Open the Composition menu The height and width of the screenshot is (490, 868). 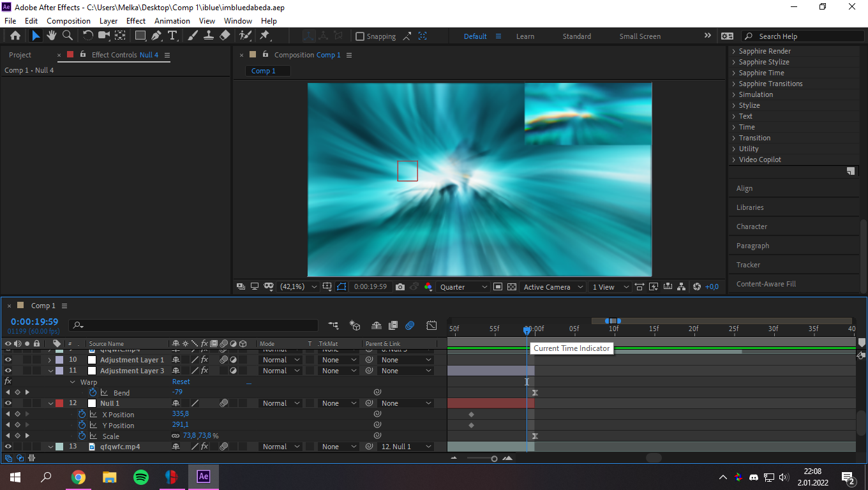[x=68, y=20]
